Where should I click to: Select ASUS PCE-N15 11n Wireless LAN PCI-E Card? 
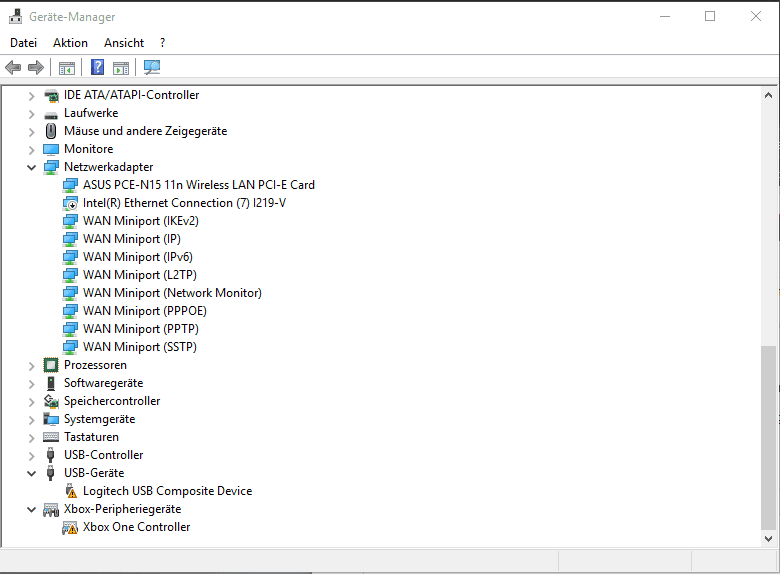click(198, 185)
